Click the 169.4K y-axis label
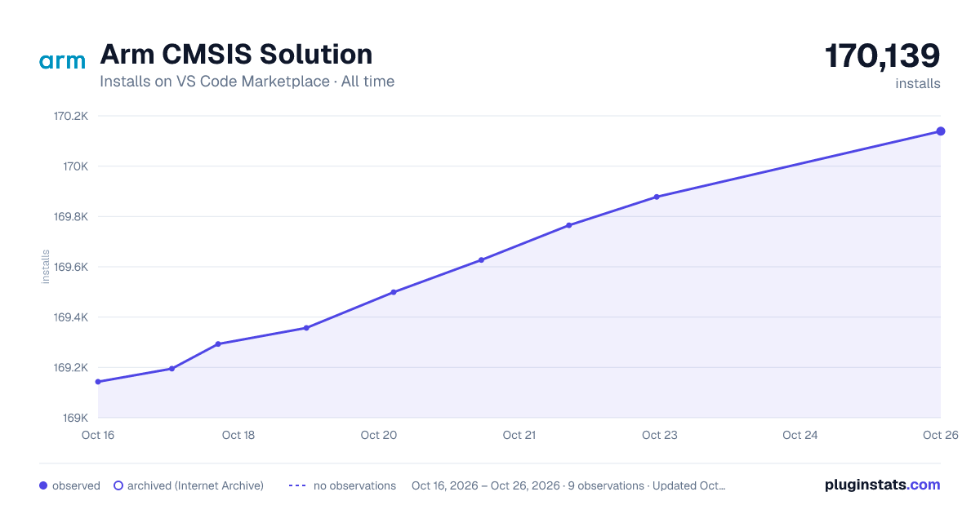Viewport: 980px width, 514px height. pyautogui.click(x=70, y=317)
